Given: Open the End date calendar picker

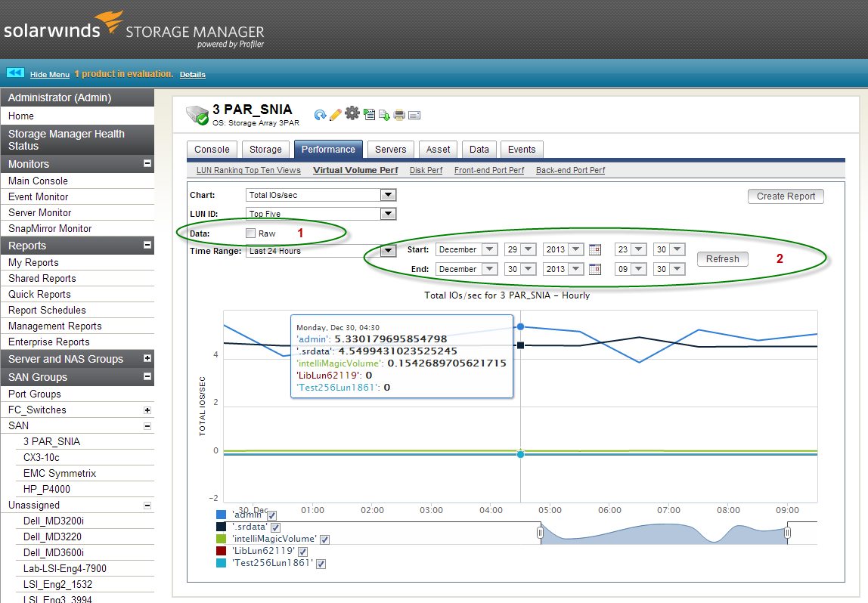Looking at the screenshot, I should 594,270.
